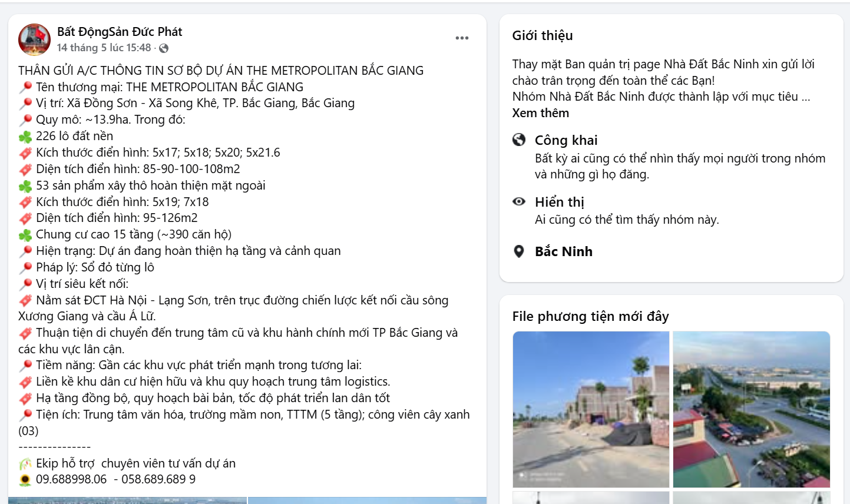The image size is (850, 504).
Task: Click the phone number 09.688998.06 text
Action: pyautogui.click(x=71, y=479)
